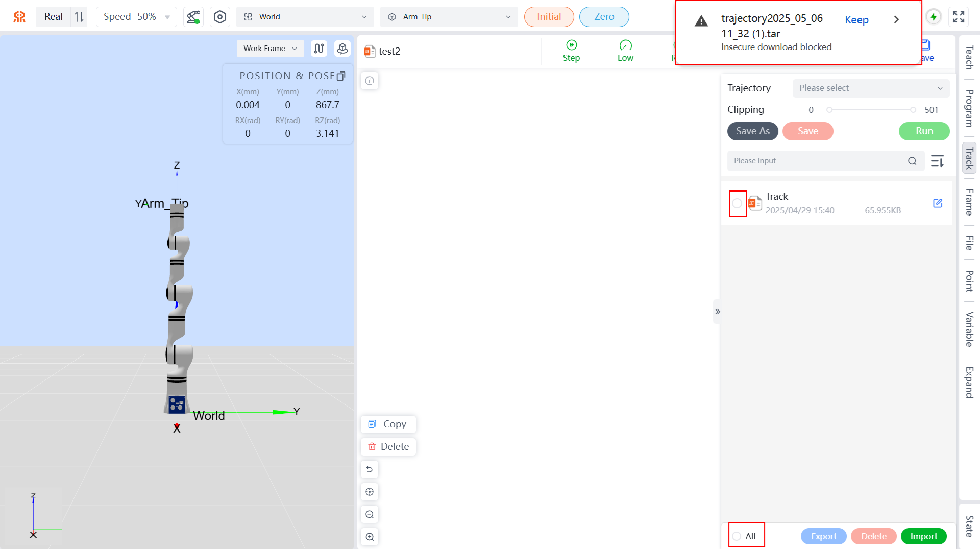Click the sort list icon beside search
Image resolution: width=980 pixels, height=549 pixels.
(937, 161)
